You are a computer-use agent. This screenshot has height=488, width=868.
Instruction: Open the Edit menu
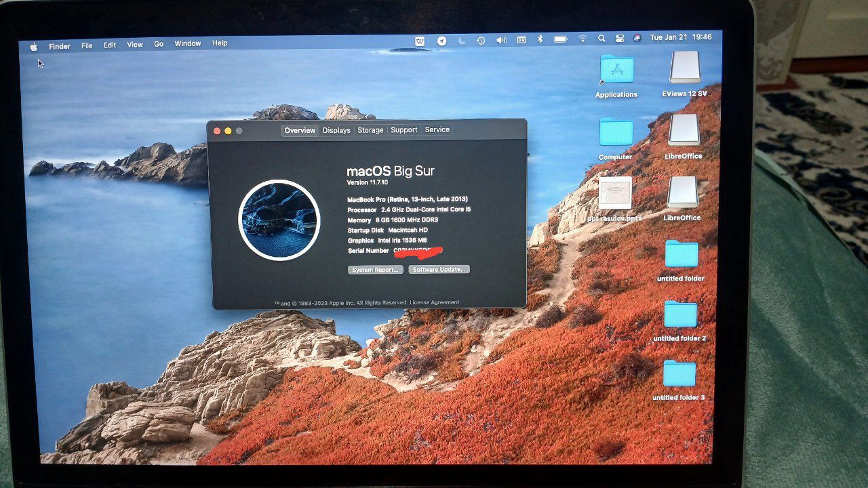(110, 45)
